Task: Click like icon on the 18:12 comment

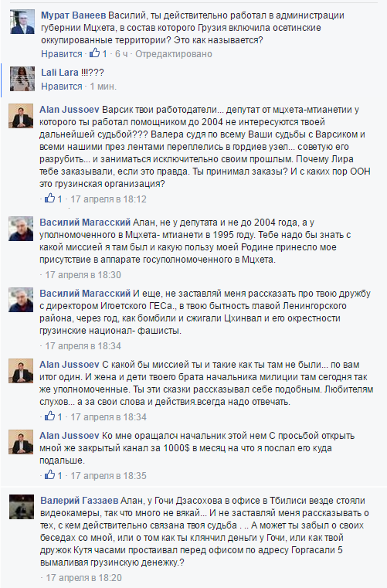Action: [x=50, y=199]
